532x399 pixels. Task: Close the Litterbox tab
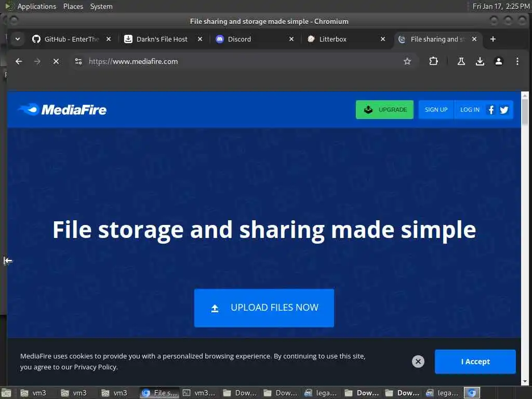click(x=383, y=39)
